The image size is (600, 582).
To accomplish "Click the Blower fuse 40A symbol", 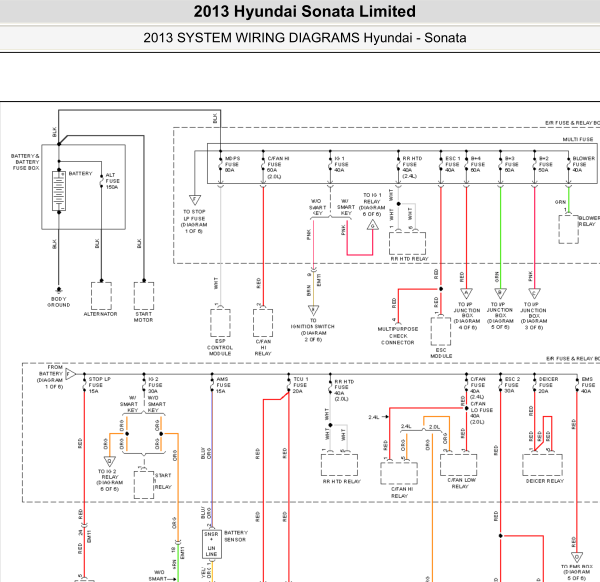I will coord(569,165).
